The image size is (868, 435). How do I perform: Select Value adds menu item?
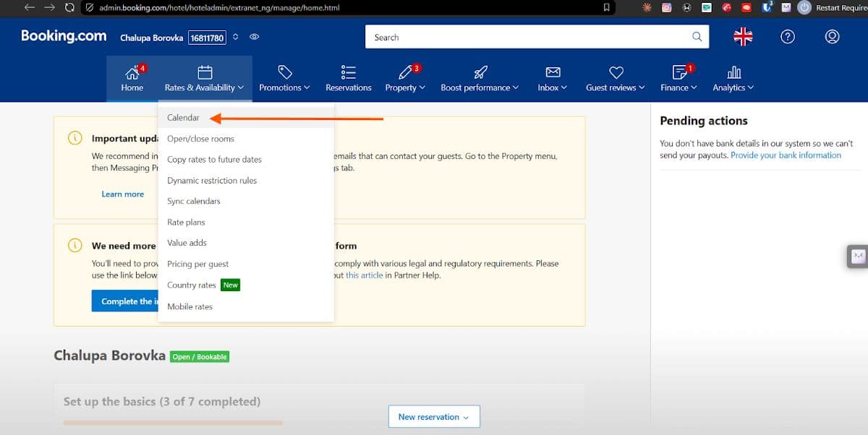pos(246,244)
